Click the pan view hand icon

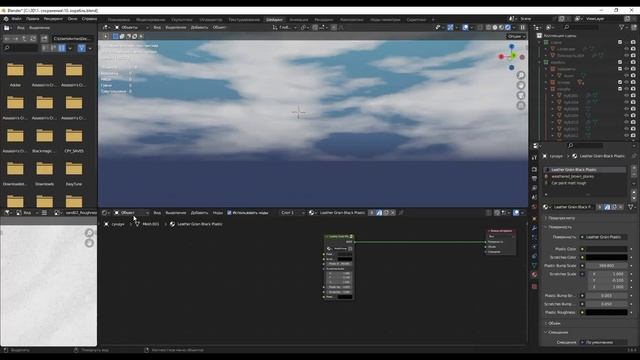(x=521, y=85)
